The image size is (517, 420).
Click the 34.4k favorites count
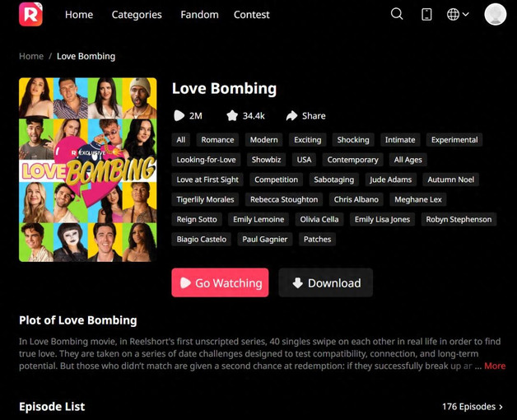(254, 116)
